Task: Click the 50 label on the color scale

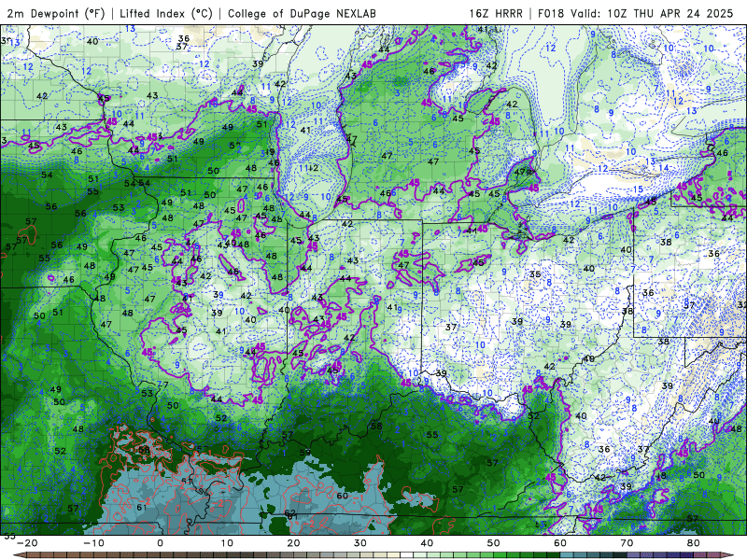Action: coord(494,543)
